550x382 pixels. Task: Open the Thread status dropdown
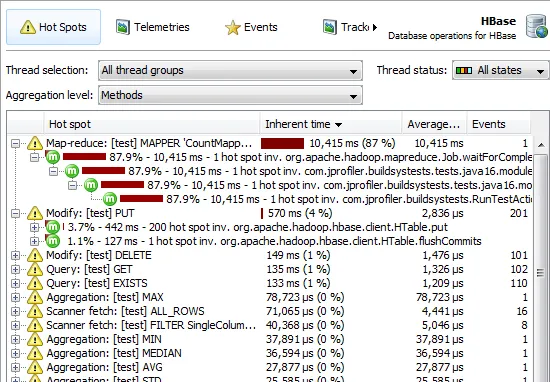[x=501, y=71]
